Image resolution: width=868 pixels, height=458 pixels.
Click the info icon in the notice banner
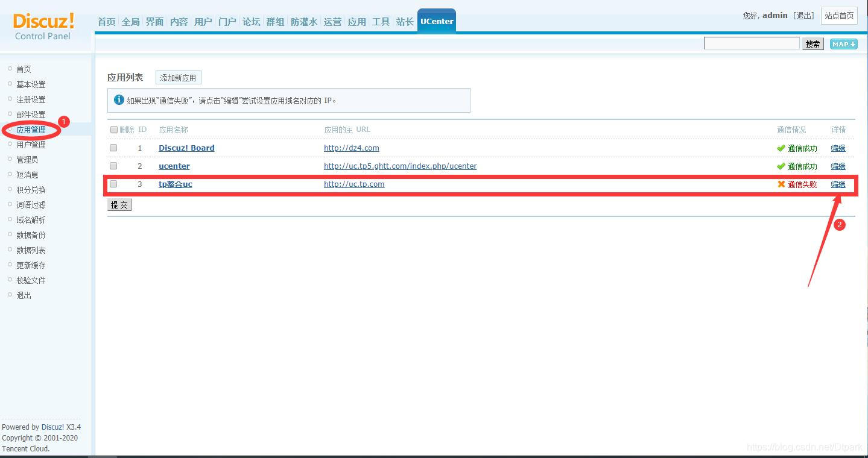pyautogui.click(x=119, y=99)
